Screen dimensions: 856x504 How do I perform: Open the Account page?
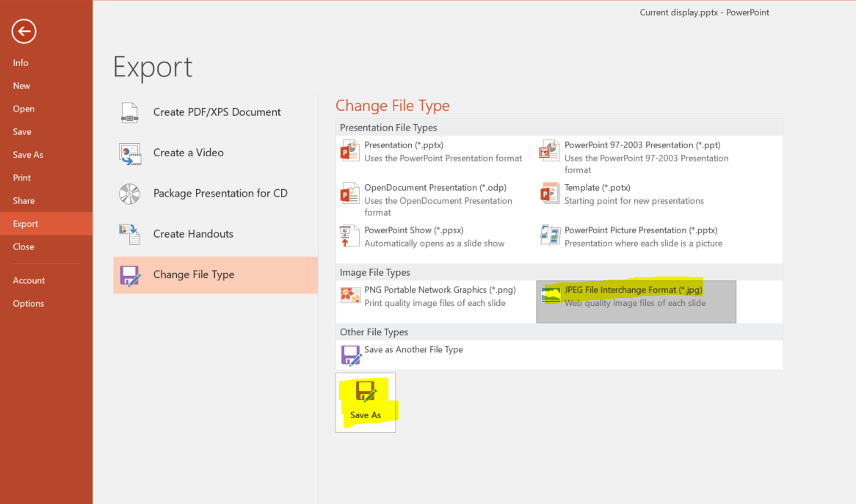tap(46, 280)
